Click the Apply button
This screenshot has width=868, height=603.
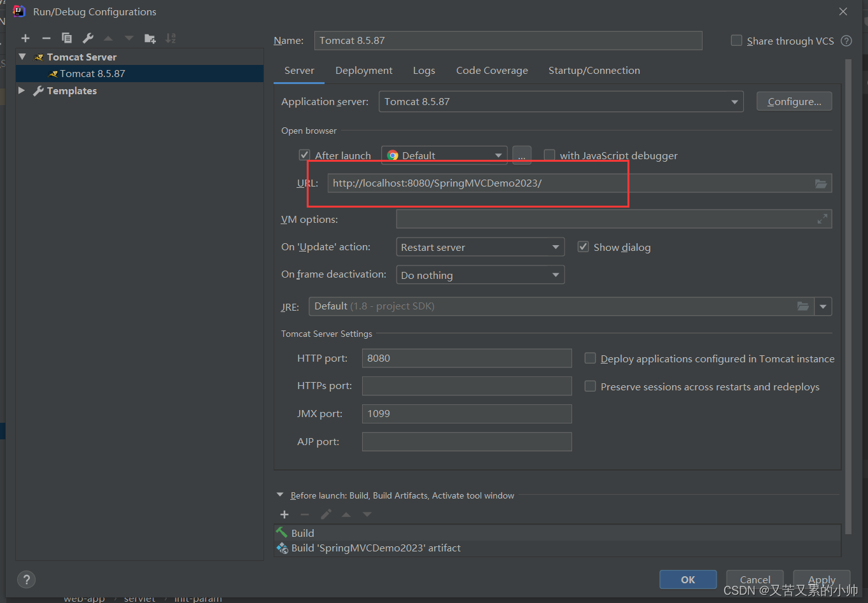[822, 579]
